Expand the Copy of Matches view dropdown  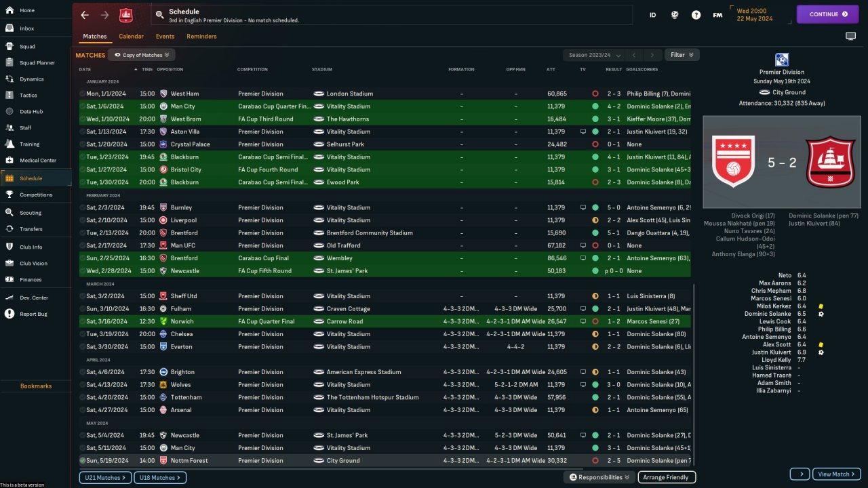[x=142, y=55]
